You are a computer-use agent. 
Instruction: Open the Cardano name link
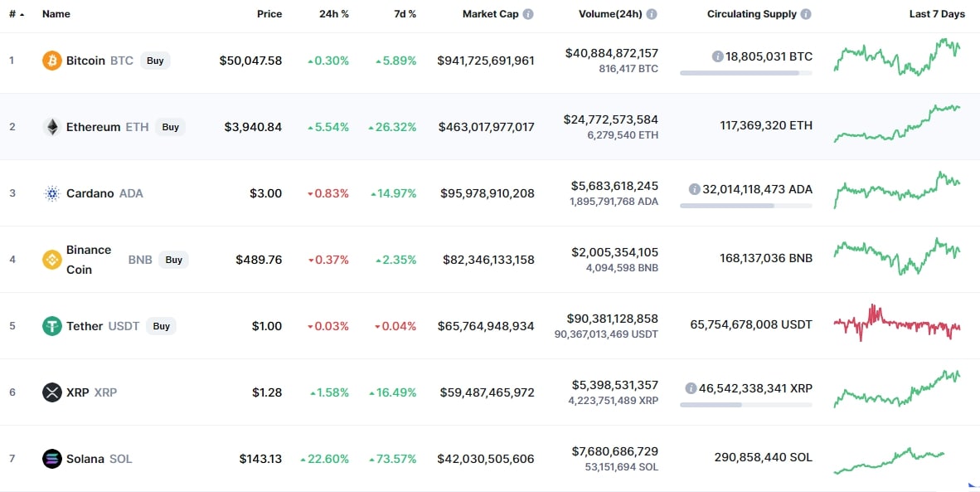coord(90,193)
